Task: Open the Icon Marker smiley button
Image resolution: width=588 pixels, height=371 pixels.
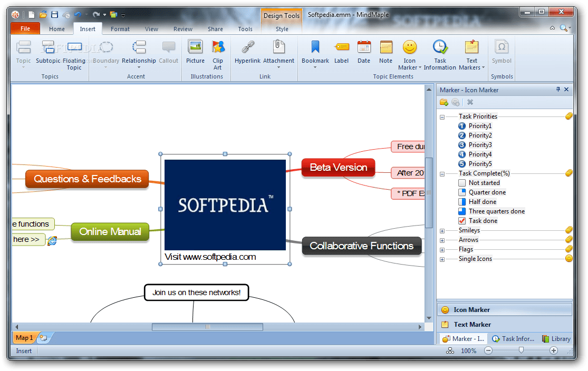Action: (410, 55)
